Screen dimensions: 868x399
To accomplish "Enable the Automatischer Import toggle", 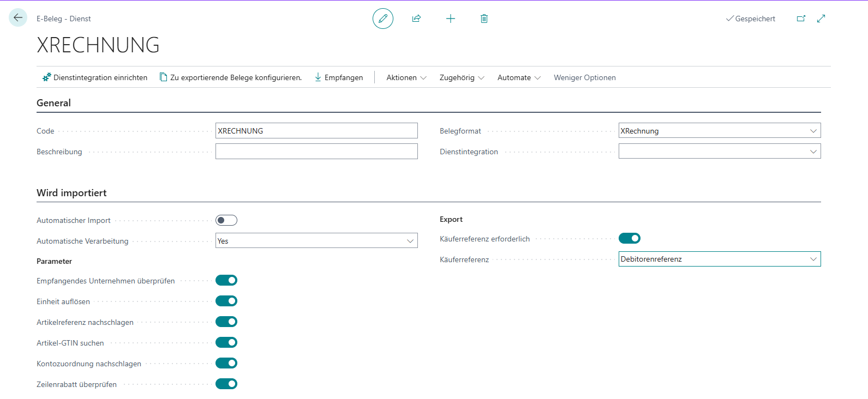I will (x=226, y=220).
